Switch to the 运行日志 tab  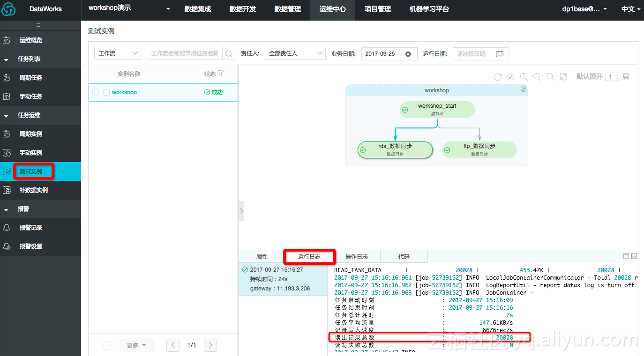click(309, 256)
